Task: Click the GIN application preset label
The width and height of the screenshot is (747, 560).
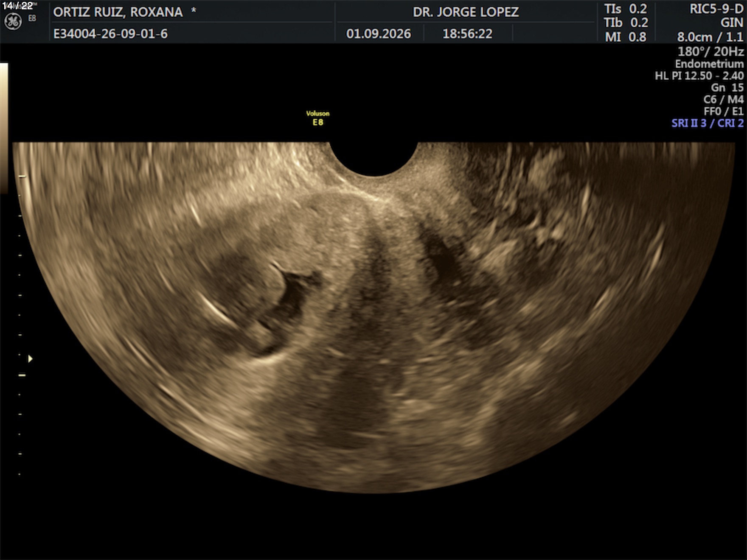Action: tap(732, 22)
